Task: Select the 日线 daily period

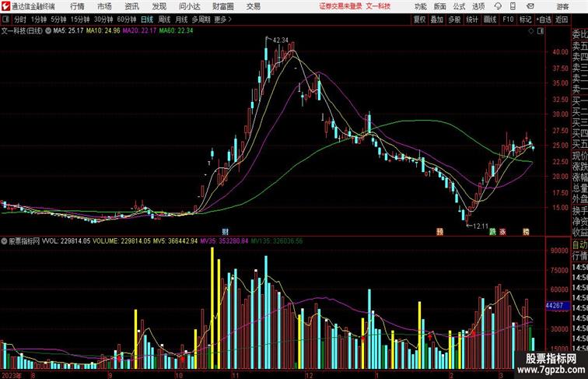Action: tap(147, 19)
